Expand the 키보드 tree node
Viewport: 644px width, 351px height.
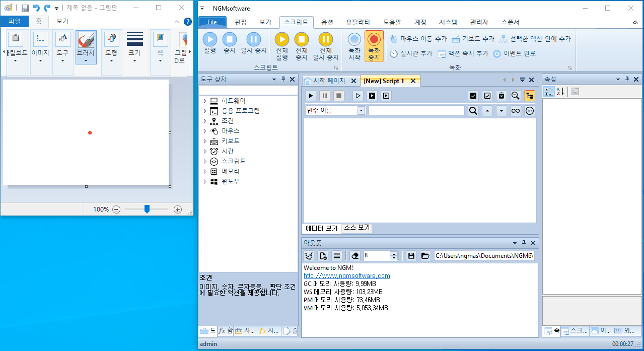(205, 141)
